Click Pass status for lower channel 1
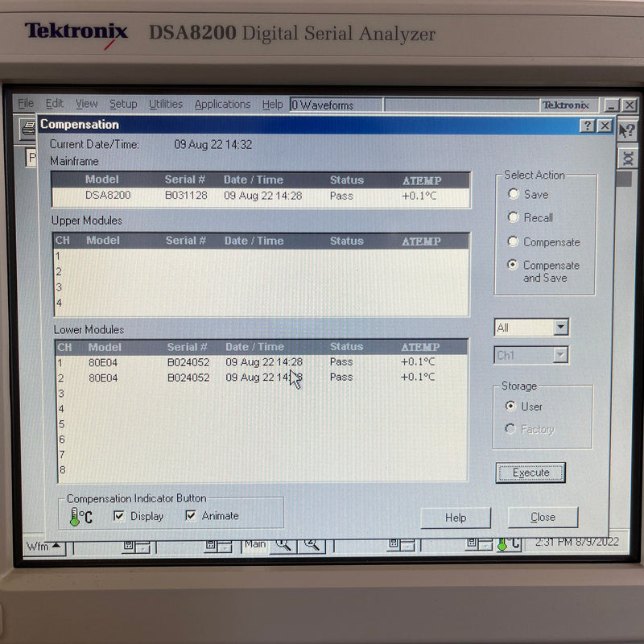Image resolution: width=644 pixels, height=644 pixels. [341, 361]
